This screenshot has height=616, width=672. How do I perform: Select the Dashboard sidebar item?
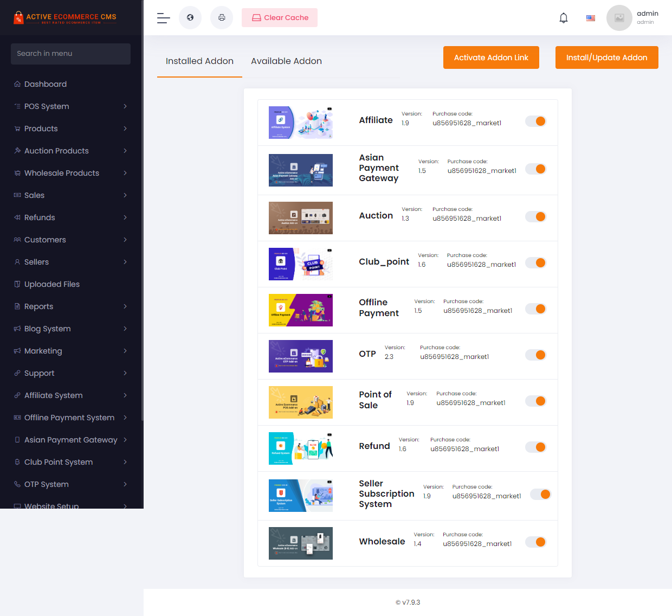[x=46, y=84]
